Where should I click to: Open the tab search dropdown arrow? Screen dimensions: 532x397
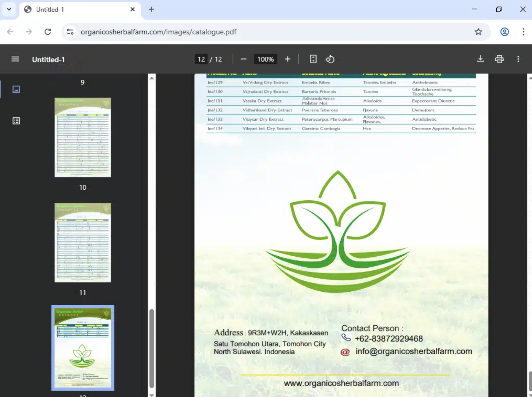(x=9, y=9)
